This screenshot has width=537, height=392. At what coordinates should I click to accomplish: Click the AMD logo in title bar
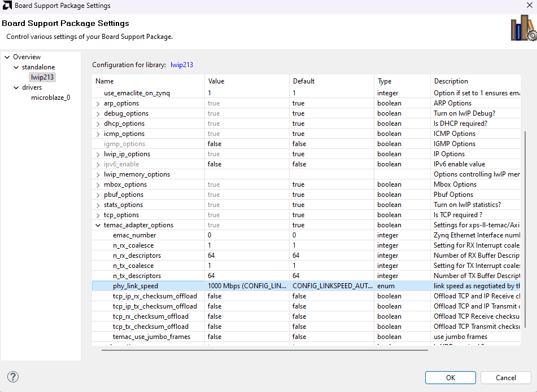coord(7,6)
